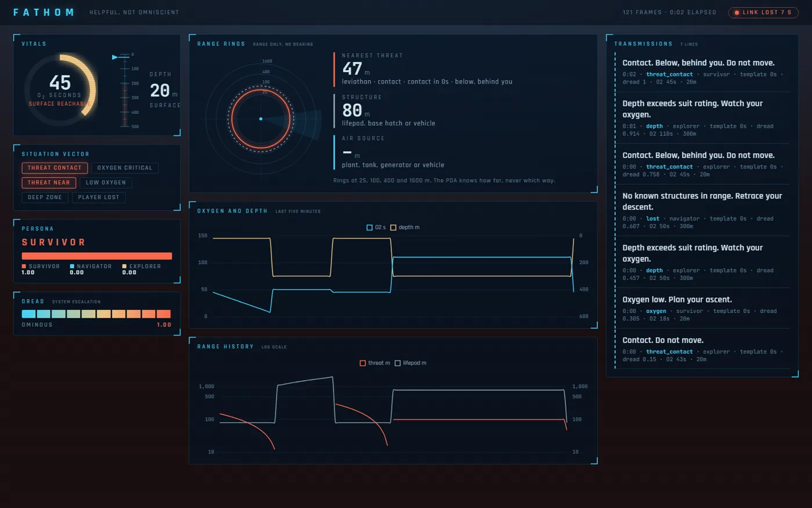This screenshot has width=812, height=508.
Task: Click the 'SURFACE REACHABLE' status text
Action: click(60, 104)
